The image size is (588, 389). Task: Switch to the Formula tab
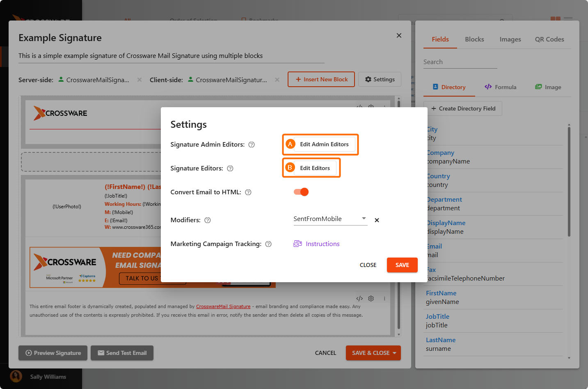click(500, 87)
